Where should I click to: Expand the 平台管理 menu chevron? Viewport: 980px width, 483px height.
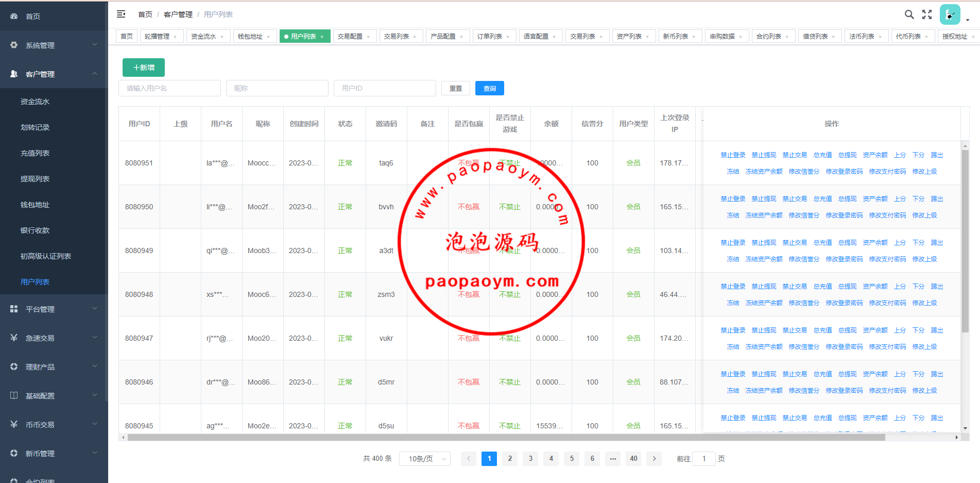click(x=95, y=309)
